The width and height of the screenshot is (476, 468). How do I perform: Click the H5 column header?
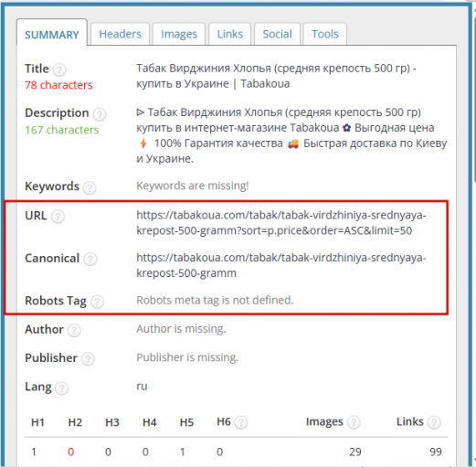(186, 422)
